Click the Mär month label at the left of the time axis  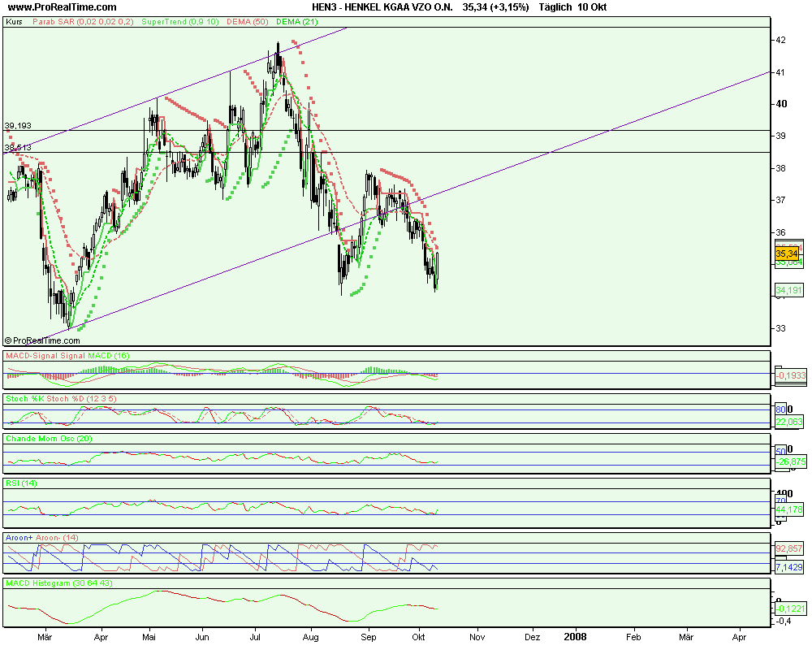coord(45,637)
